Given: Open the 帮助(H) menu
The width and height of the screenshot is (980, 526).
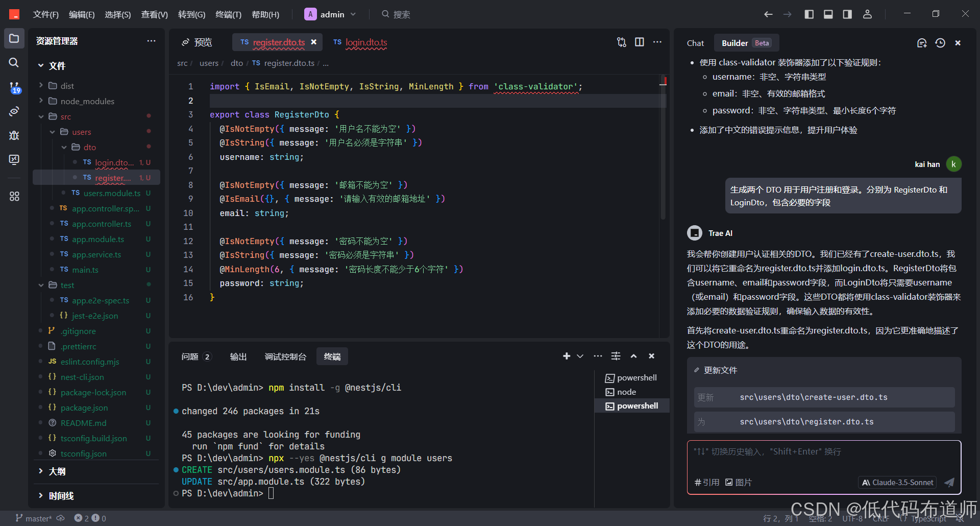Looking at the screenshot, I should coord(265,14).
